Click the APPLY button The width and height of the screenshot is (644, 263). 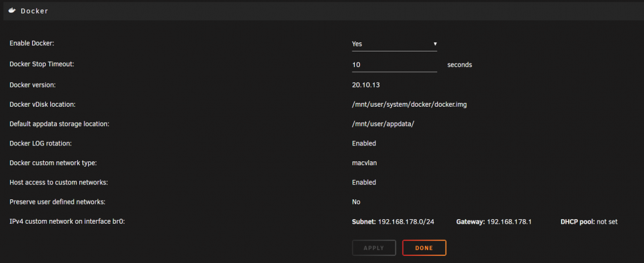(374, 248)
